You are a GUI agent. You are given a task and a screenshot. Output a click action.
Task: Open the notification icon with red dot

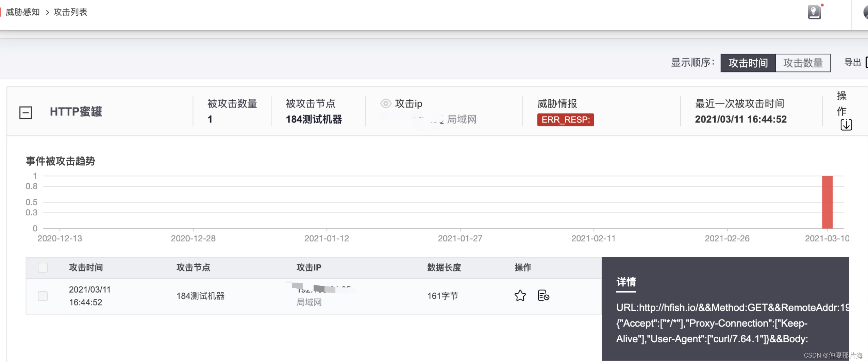[814, 12]
